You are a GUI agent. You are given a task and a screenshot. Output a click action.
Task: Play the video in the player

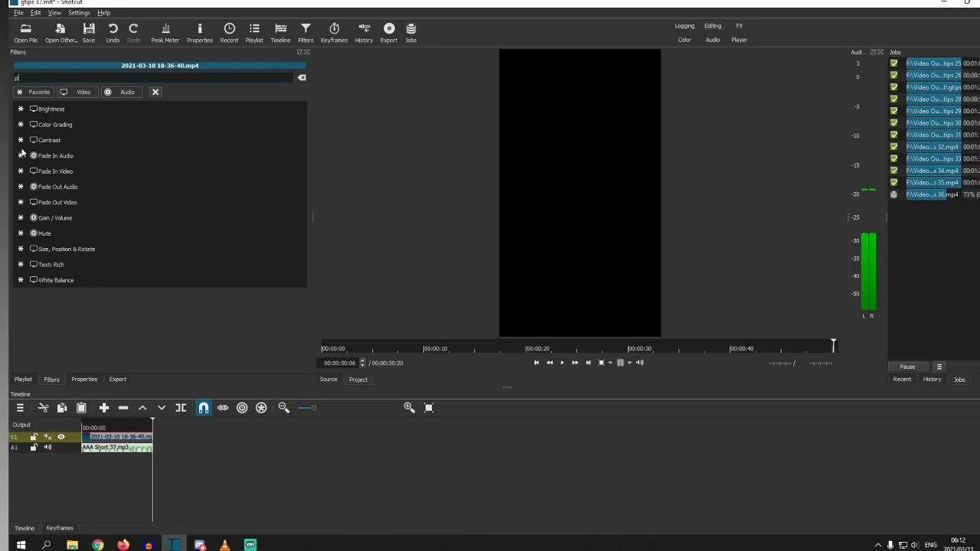(x=562, y=363)
